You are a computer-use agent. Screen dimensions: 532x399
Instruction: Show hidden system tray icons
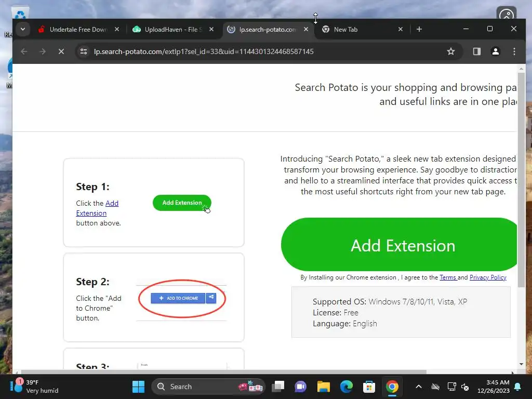click(419, 387)
